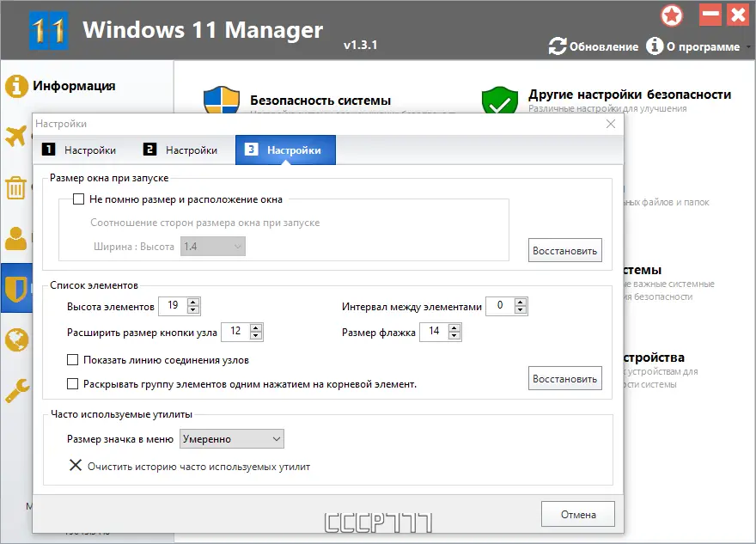Image resolution: width=756 pixels, height=544 pixels.
Task: Check Раскрывать группу элементов одним нажатием option
Action: [73, 383]
